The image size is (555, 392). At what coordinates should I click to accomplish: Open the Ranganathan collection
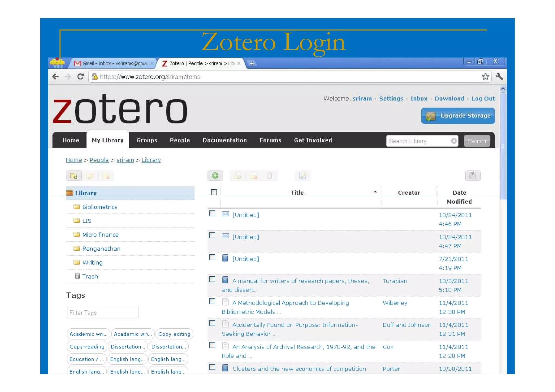point(101,248)
